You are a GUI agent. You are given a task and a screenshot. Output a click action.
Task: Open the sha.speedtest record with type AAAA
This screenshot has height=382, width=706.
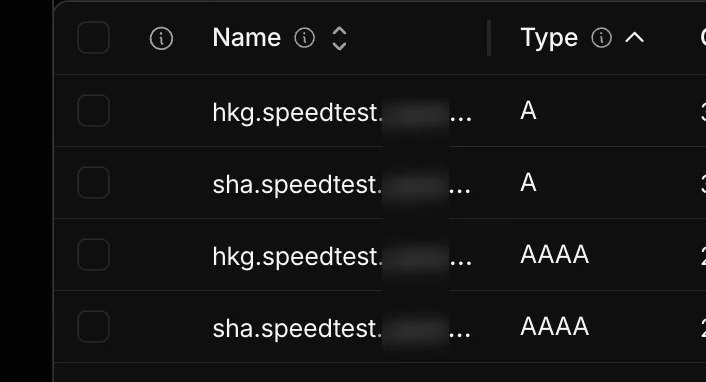342,329
